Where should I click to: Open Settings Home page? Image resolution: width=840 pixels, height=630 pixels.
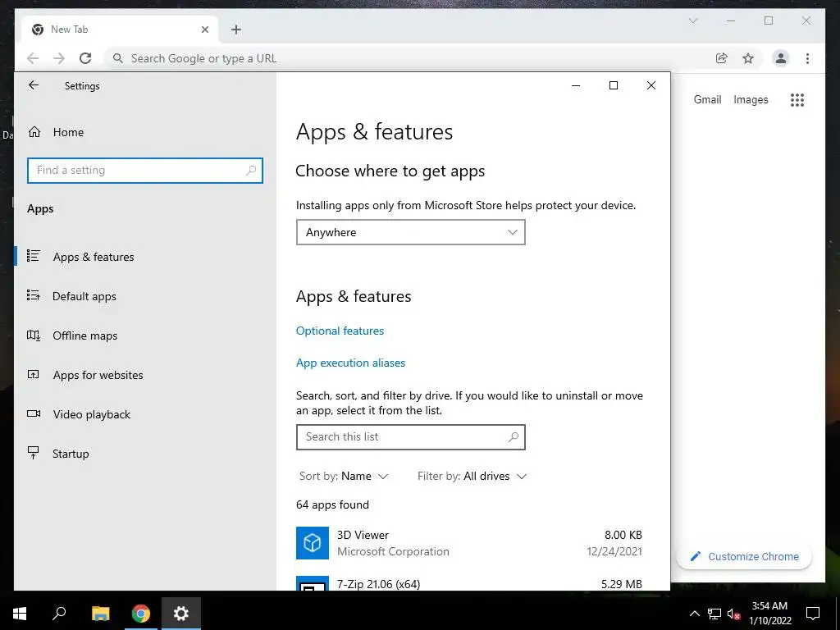pyautogui.click(x=68, y=132)
